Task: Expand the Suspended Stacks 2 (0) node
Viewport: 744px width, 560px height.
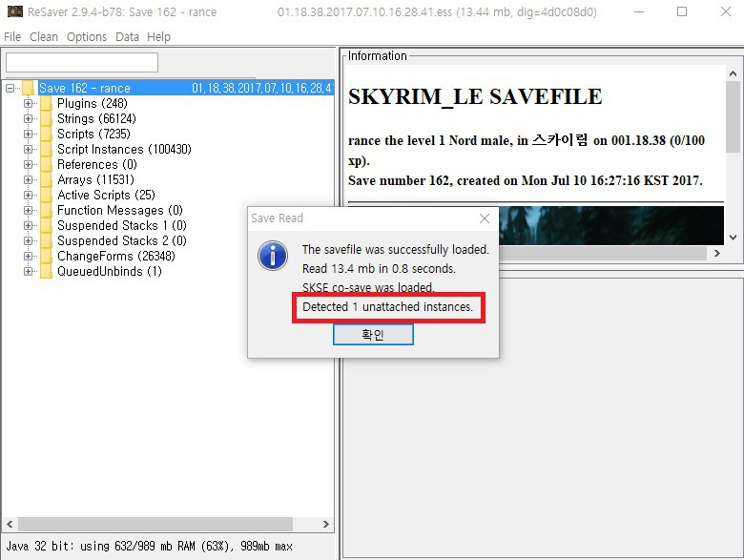Action: tap(28, 240)
